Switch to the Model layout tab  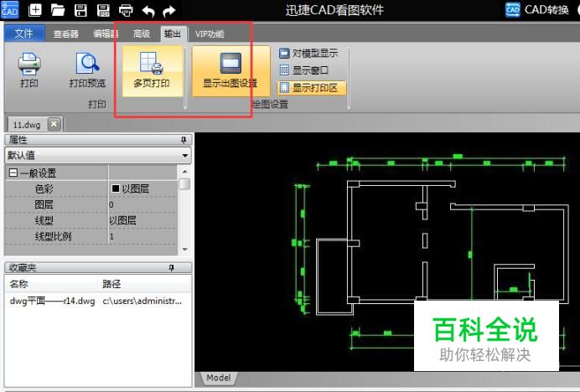coord(218,378)
